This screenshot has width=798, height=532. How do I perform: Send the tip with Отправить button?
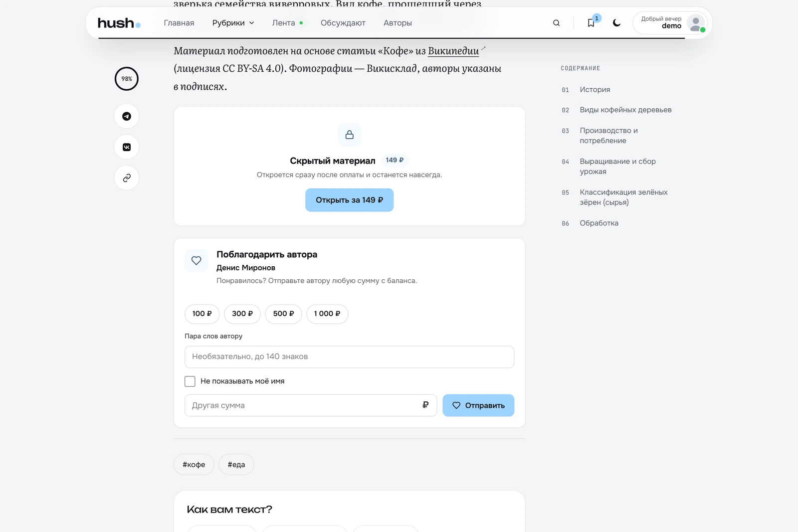tap(478, 405)
